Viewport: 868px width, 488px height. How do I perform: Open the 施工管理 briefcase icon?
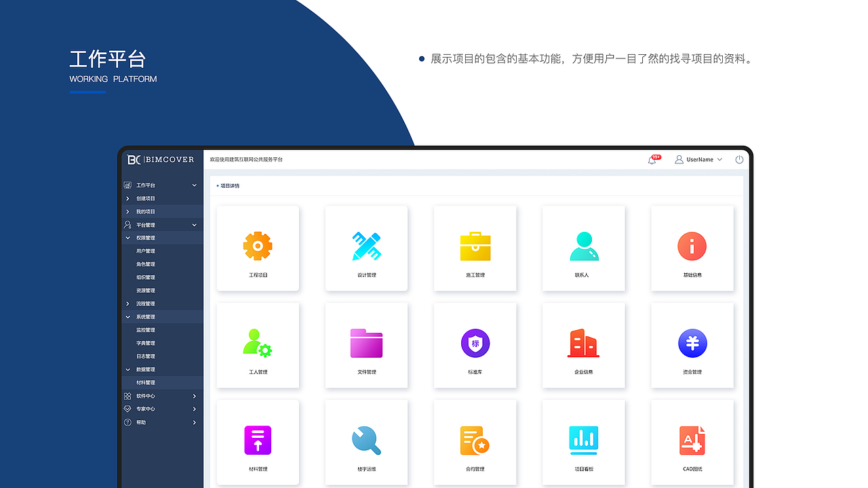click(x=475, y=246)
